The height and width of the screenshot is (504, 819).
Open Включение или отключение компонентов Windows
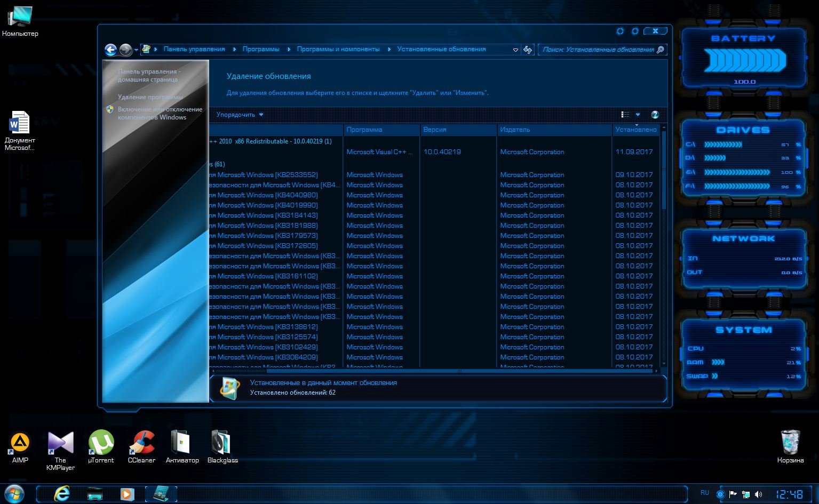[x=160, y=113]
